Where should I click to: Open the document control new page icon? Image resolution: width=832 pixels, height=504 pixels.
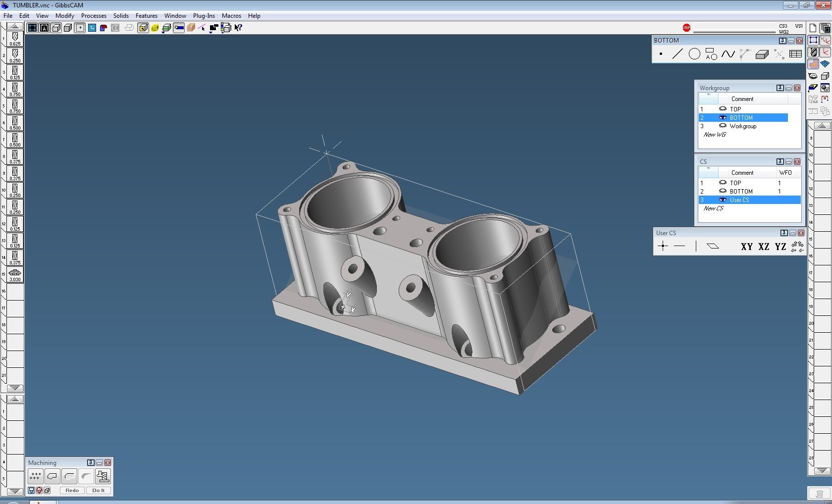pos(813,28)
